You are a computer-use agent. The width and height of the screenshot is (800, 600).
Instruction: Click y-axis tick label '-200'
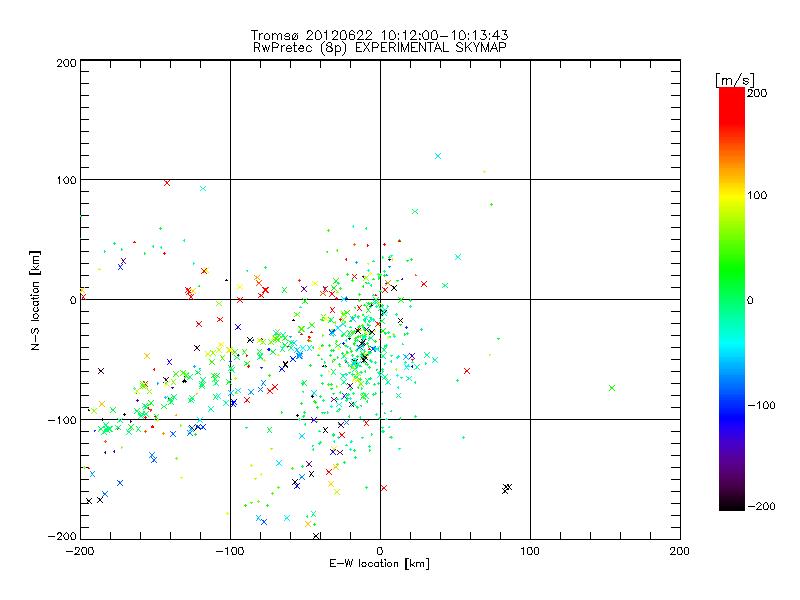click(x=62, y=536)
